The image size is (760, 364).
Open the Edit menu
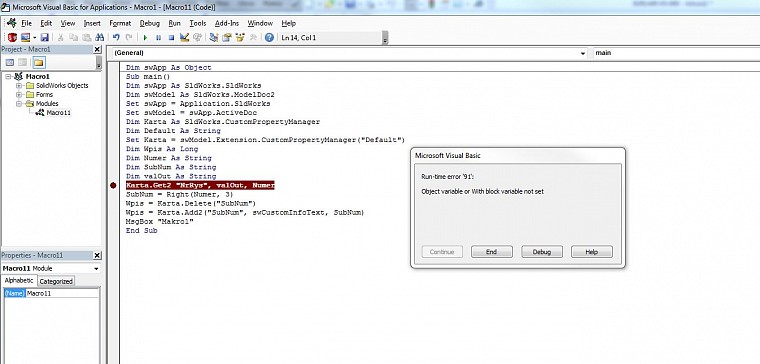[46, 23]
